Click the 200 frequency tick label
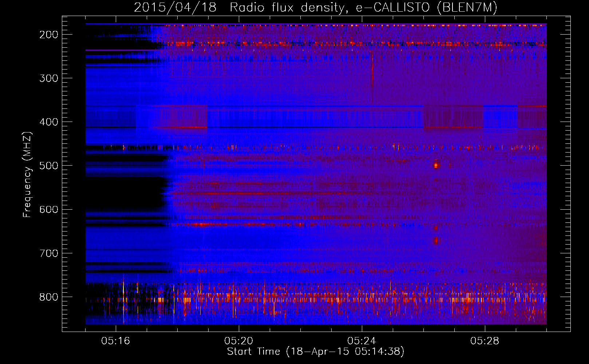The image size is (589, 364). (x=49, y=35)
